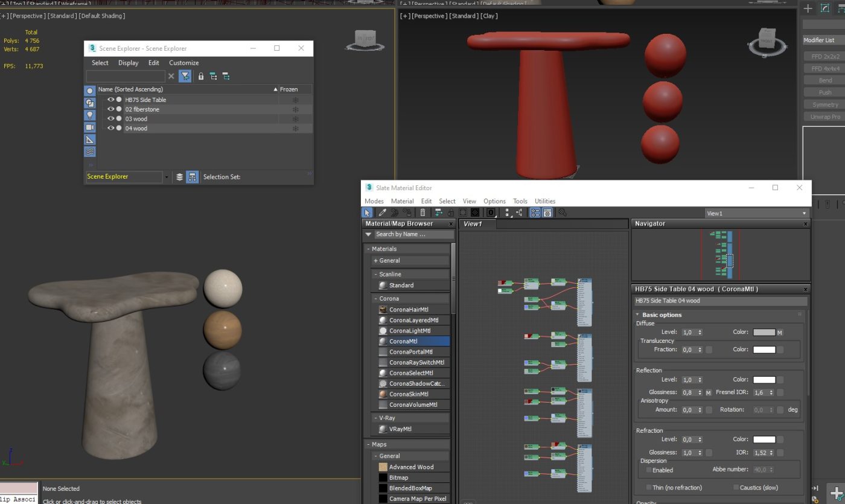
Task: Click the Symmetry modifier button
Action: click(825, 104)
